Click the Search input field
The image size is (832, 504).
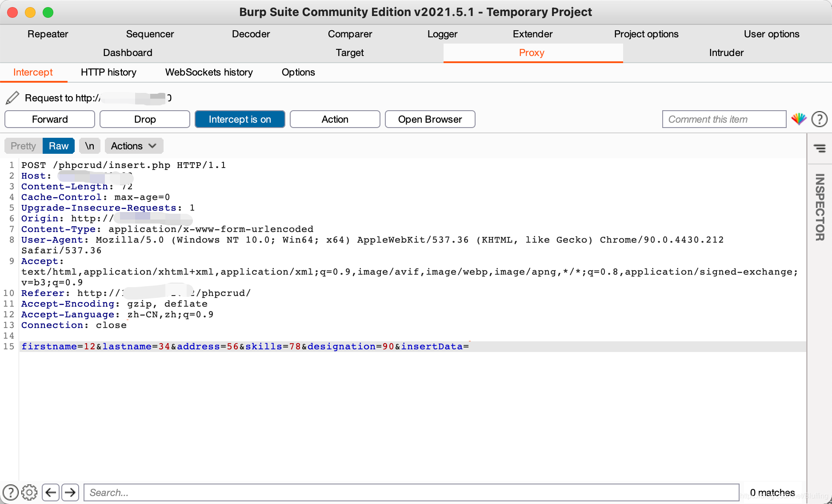coord(412,492)
